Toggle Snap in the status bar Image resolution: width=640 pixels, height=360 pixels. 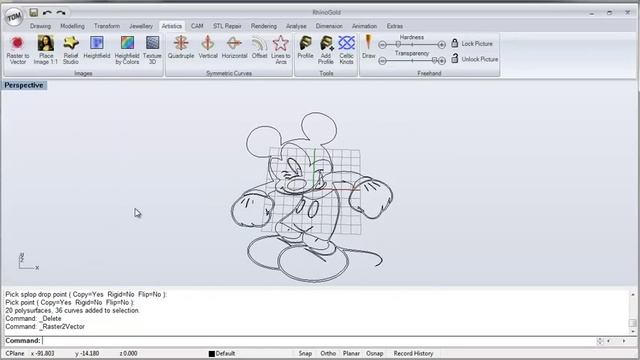pyautogui.click(x=305, y=353)
